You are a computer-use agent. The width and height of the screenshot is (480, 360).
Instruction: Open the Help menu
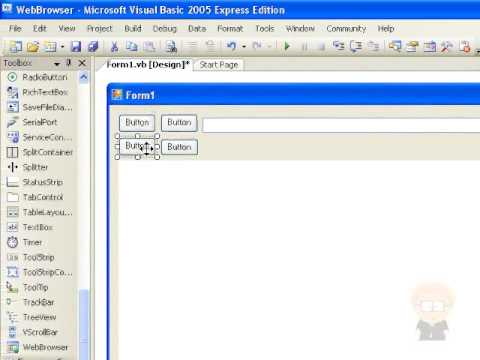(x=386, y=29)
